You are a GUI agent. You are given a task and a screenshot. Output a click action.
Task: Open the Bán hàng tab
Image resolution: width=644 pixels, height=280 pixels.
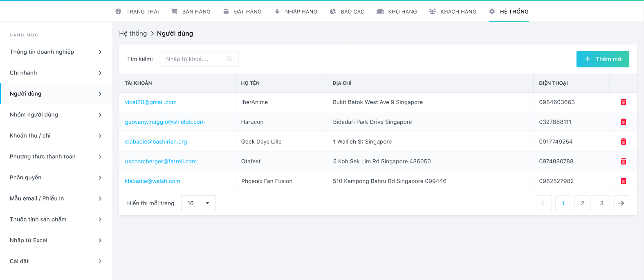pyautogui.click(x=191, y=11)
